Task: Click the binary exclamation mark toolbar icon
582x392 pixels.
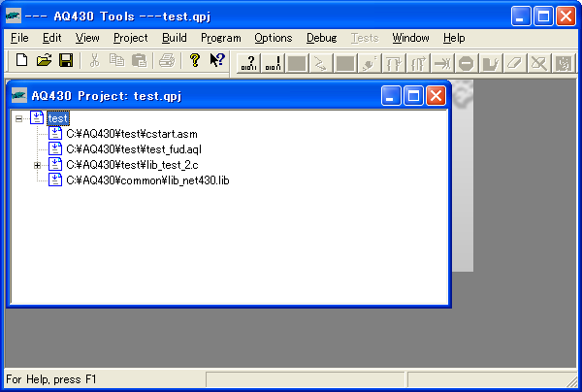Action: click(273, 63)
